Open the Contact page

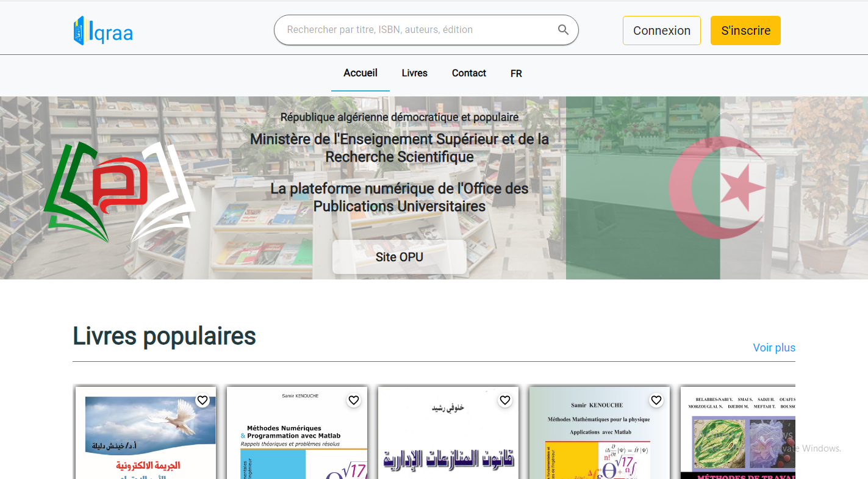(x=468, y=73)
